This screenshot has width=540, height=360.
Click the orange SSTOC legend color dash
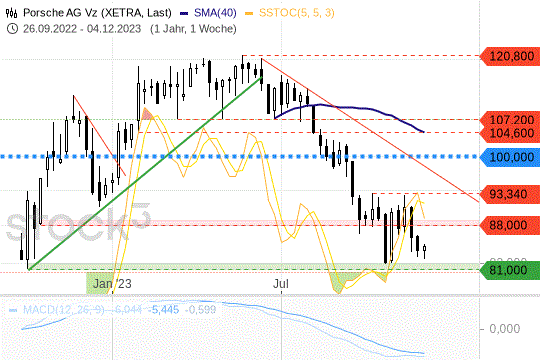[x=249, y=14]
